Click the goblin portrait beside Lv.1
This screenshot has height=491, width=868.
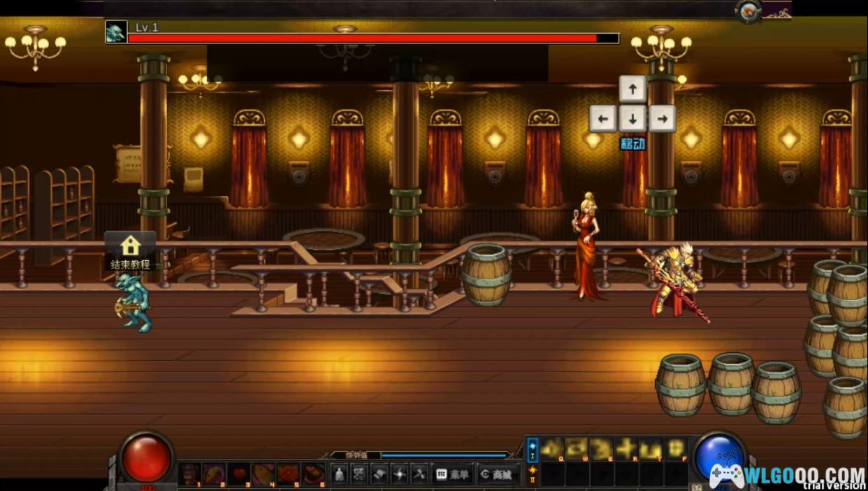(116, 32)
